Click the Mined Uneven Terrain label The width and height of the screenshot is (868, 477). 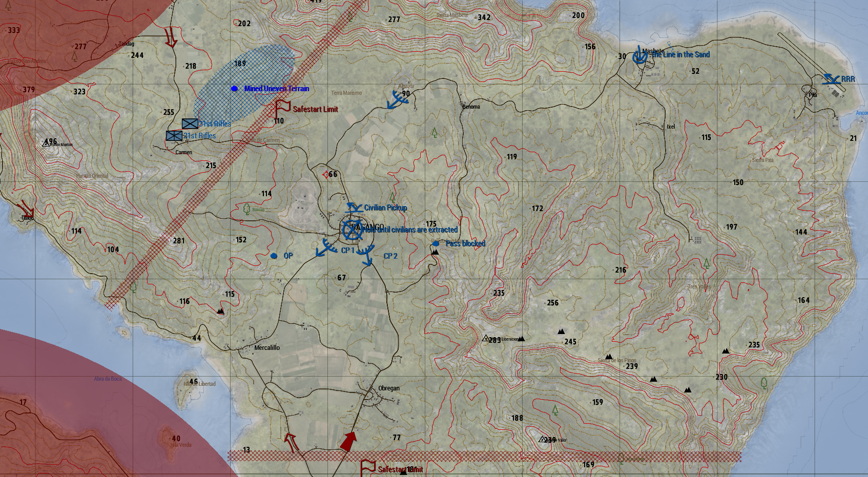pyautogui.click(x=277, y=89)
